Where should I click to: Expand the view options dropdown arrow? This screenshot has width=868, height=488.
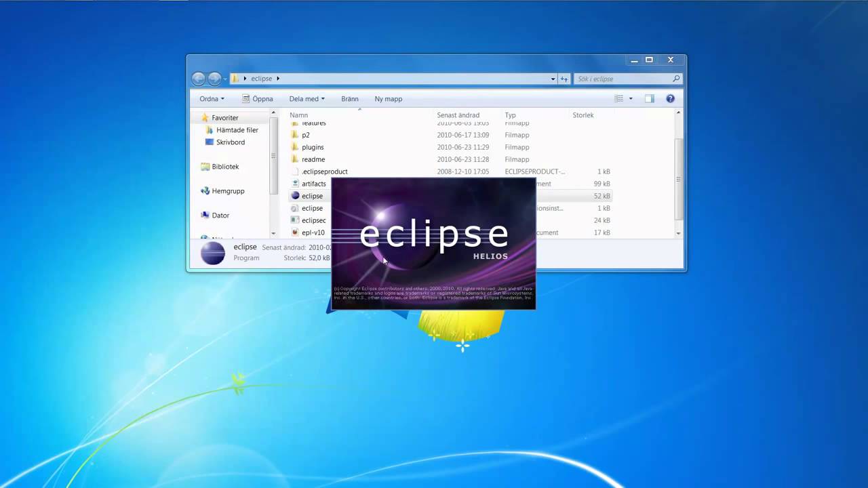tap(631, 99)
